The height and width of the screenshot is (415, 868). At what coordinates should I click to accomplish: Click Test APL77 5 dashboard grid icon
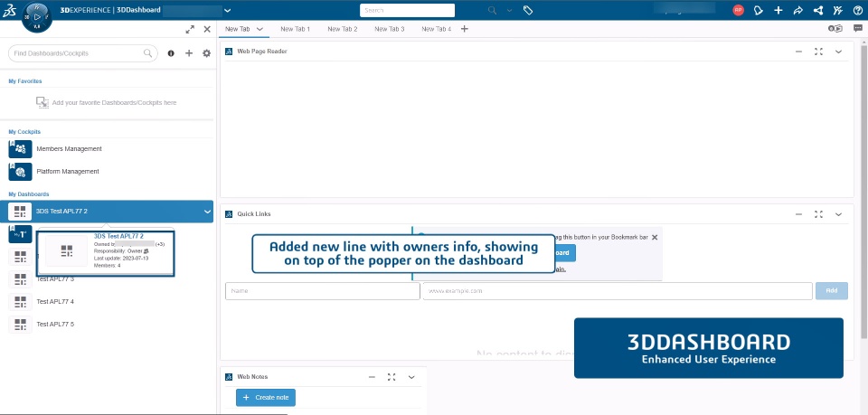click(x=20, y=325)
